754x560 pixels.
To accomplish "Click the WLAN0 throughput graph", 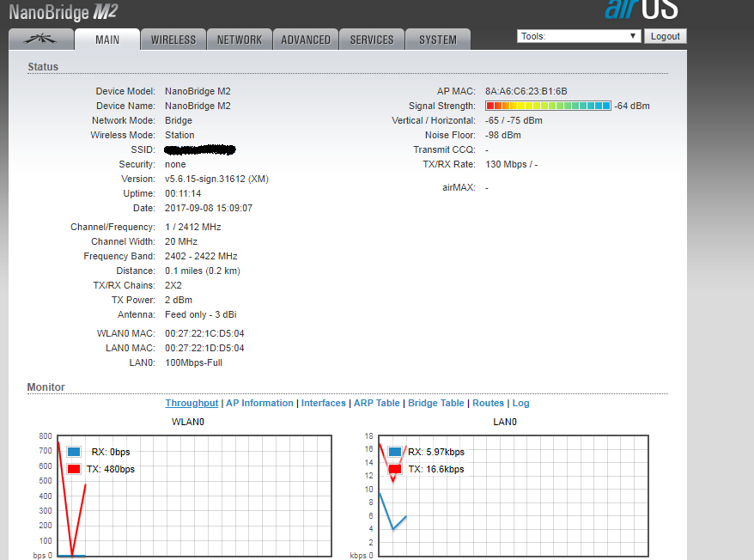I will pyautogui.click(x=194, y=496).
